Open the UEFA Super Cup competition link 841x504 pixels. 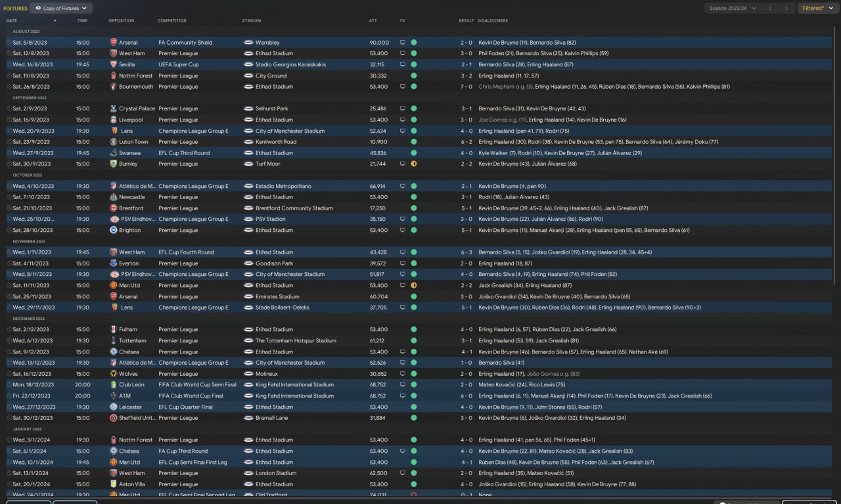click(179, 64)
